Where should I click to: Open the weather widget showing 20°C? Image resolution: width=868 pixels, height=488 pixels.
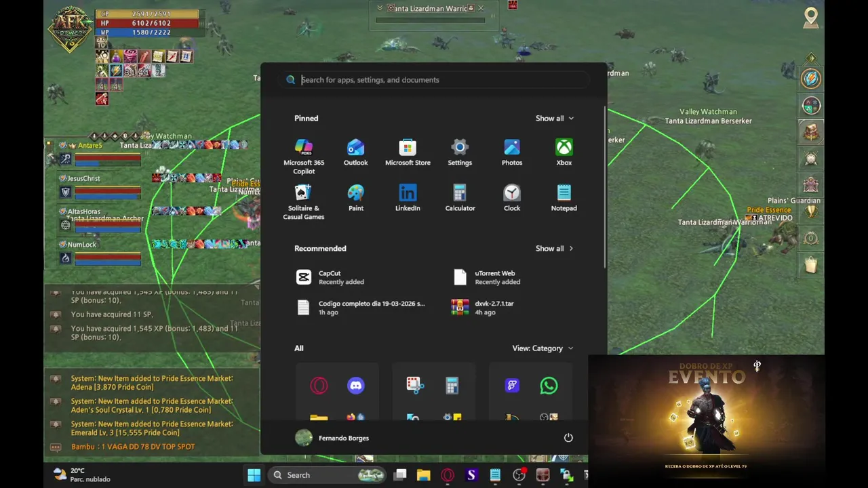[81, 475]
